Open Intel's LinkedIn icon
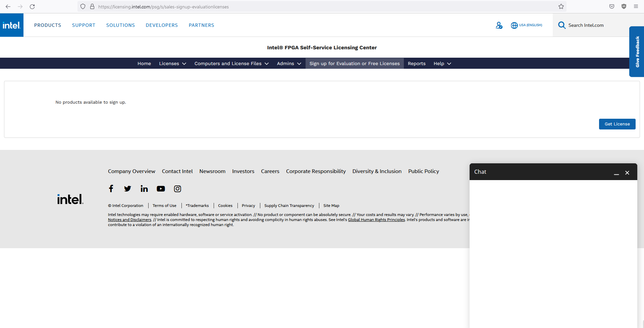644x328 pixels. tap(144, 188)
